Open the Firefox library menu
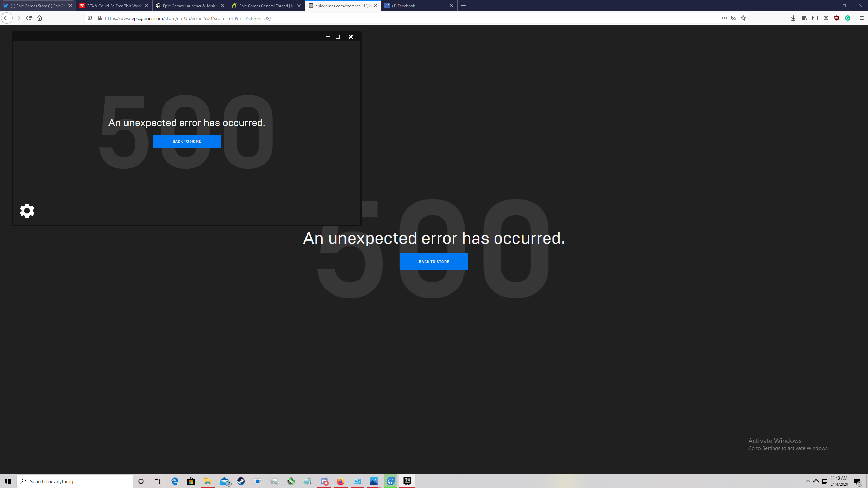This screenshot has height=488, width=868. tap(804, 18)
